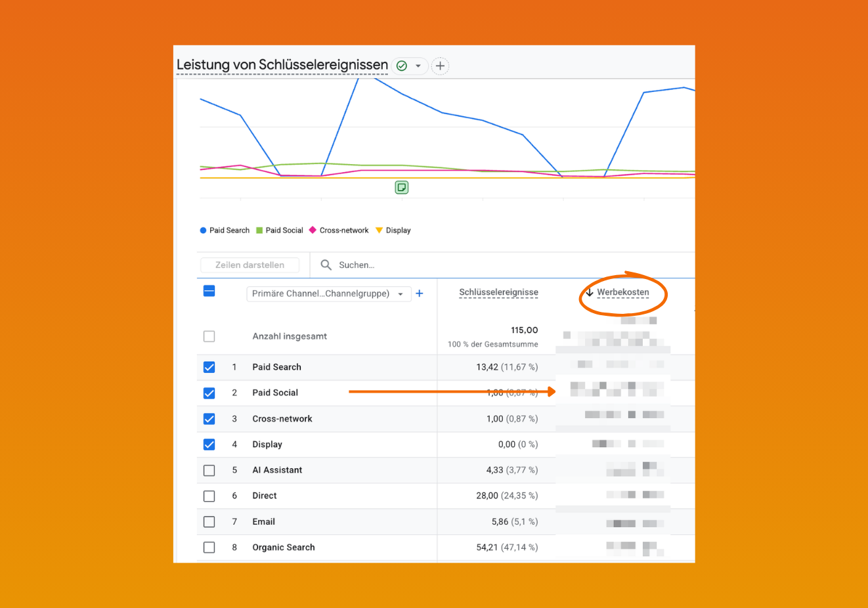Viewport: 868px width, 608px height.
Task: Click the Leistung von Schlüsselereignissen title
Action: (x=282, y=65)
